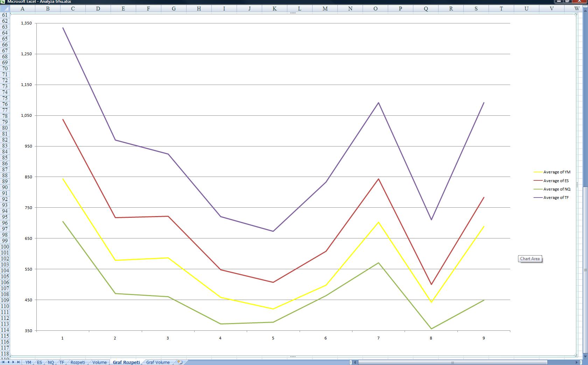This screenshot has width=588, height=365.
Task: Jump to last sheet with navigation arrow
Action: pyautogui.click(x=19, y=362)
